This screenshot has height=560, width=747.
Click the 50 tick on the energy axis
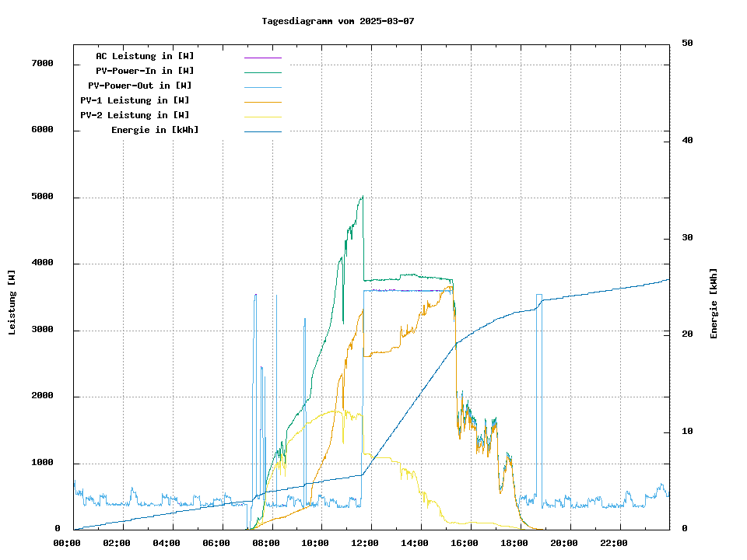(687, 43)
